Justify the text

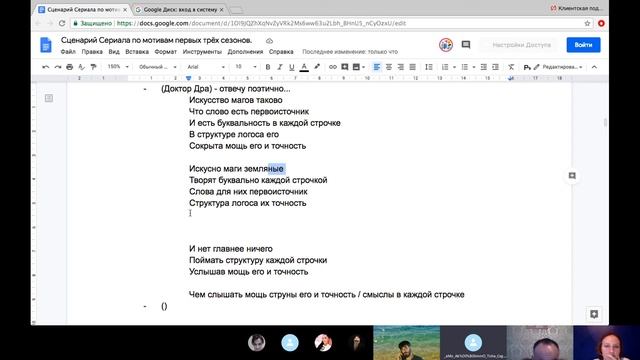tap(413, 67)
